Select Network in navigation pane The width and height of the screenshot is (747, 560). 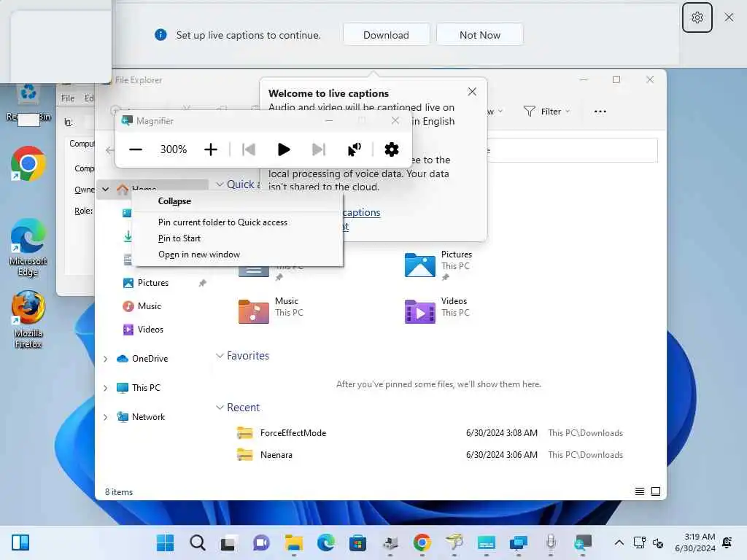pyautogui.click(x=148, y=416)
